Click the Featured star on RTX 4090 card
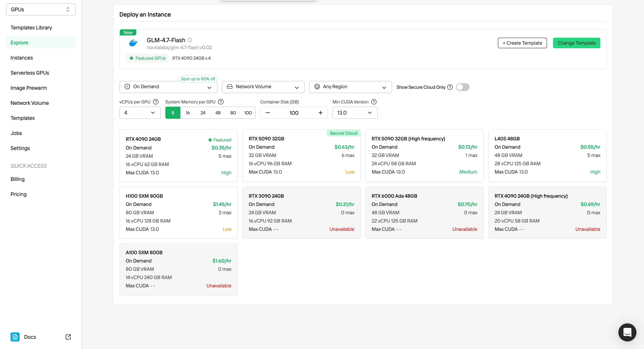644x349 pixels. point(210,140)
